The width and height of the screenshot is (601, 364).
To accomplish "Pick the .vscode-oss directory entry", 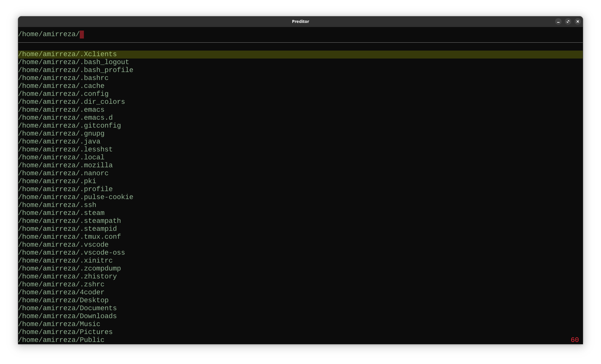I will (x=72, y=253).
